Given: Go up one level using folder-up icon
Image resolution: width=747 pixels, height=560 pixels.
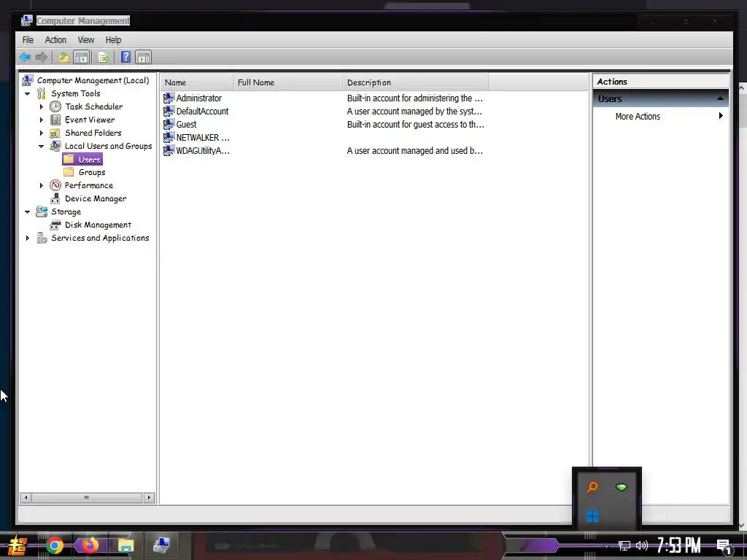Looking at the screenshot, I should pos(64,58).
